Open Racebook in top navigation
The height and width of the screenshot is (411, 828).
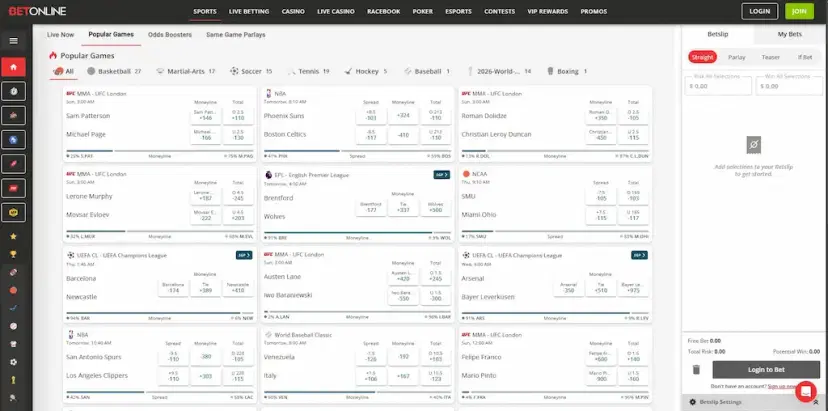click(383, 12)
